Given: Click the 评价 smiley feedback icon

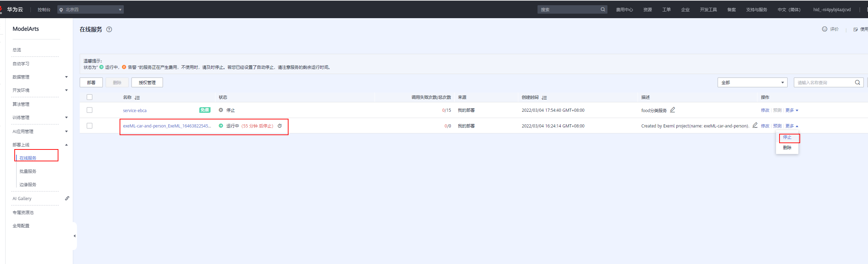Looking at the screenshot, I should tap(824, 29).
